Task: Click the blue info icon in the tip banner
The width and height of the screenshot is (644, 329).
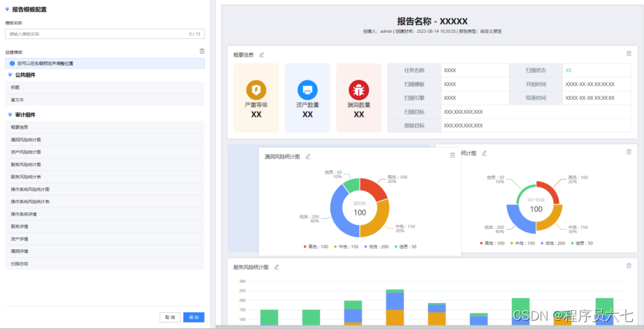Action: (12, 64)
